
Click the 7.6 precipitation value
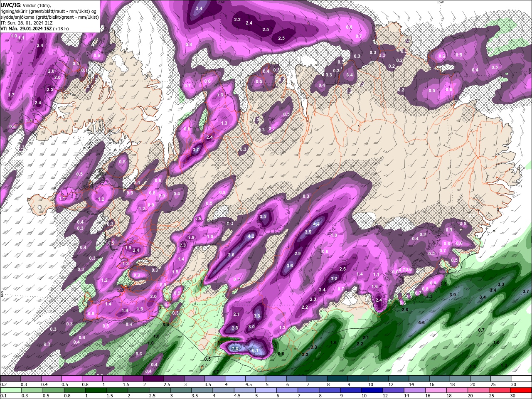235,349
